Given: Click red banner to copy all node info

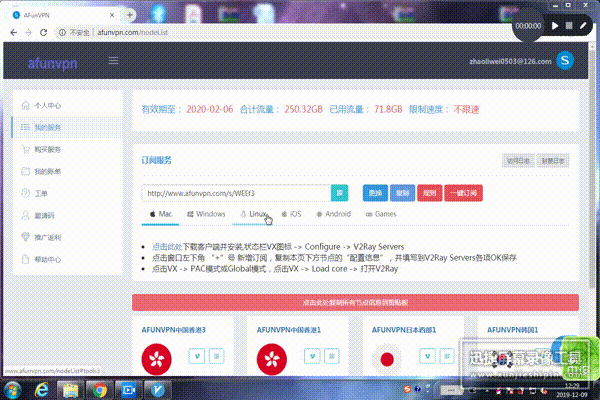Looking at the screenshot, I should tap(355, 302).
